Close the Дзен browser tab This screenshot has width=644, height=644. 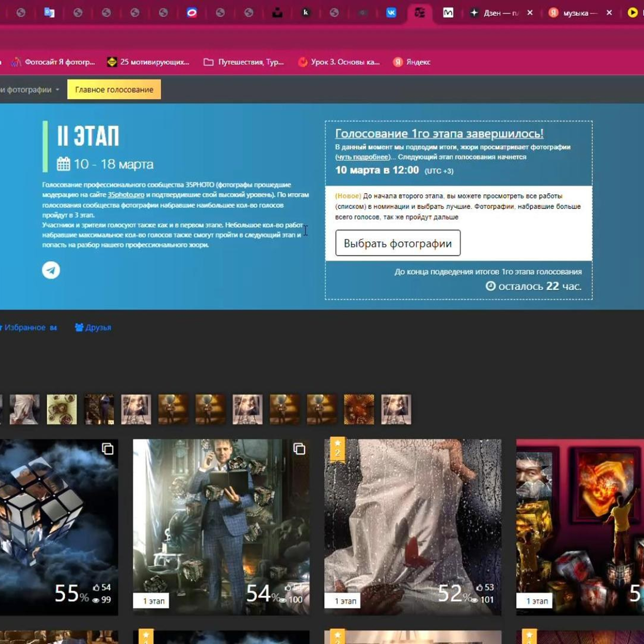[530, 13]
